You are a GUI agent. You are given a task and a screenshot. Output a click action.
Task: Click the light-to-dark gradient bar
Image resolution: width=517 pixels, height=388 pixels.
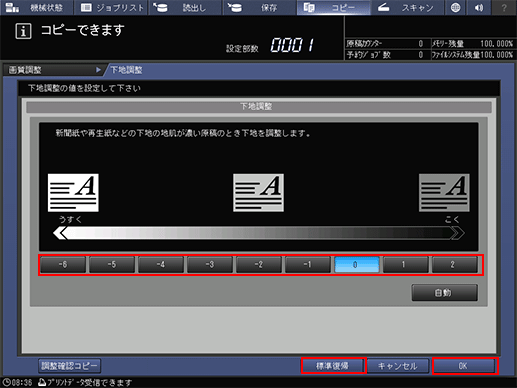pos(259,233)
